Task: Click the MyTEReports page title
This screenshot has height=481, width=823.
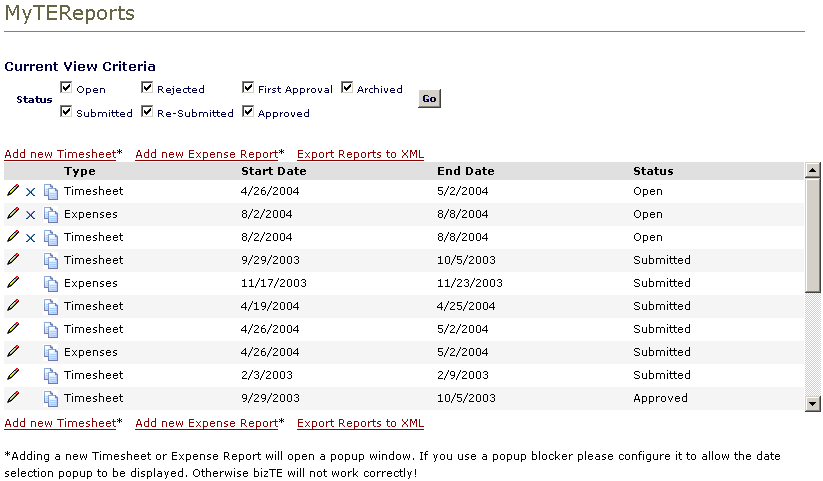Action: 70,13
